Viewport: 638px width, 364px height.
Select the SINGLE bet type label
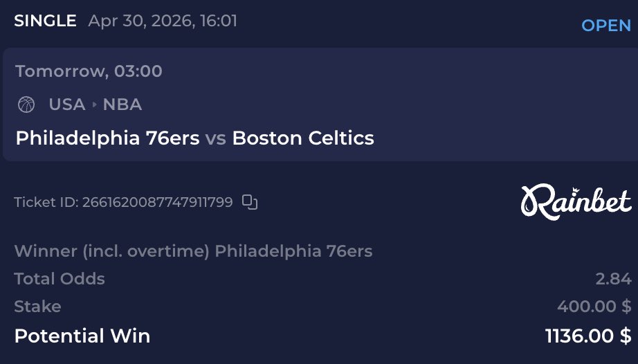tap(45, 21)
